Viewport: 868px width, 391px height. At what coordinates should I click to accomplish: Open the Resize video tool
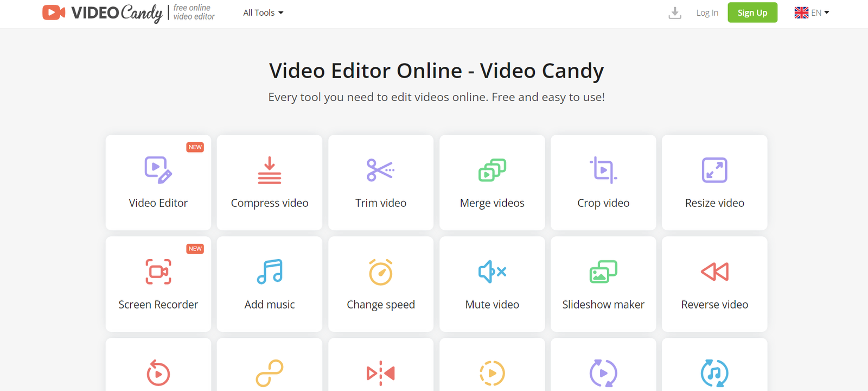tap(714, 182)
